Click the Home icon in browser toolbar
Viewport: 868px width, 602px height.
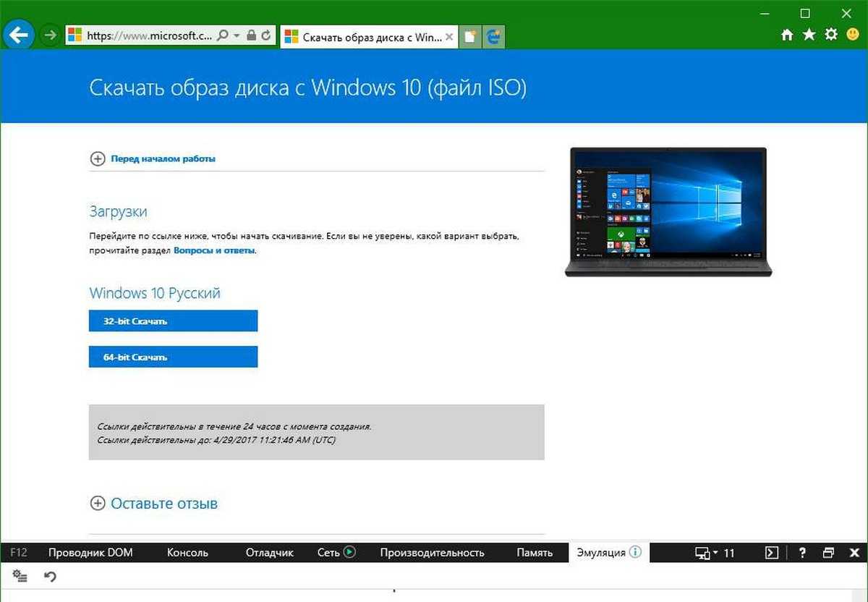point(787,35)
